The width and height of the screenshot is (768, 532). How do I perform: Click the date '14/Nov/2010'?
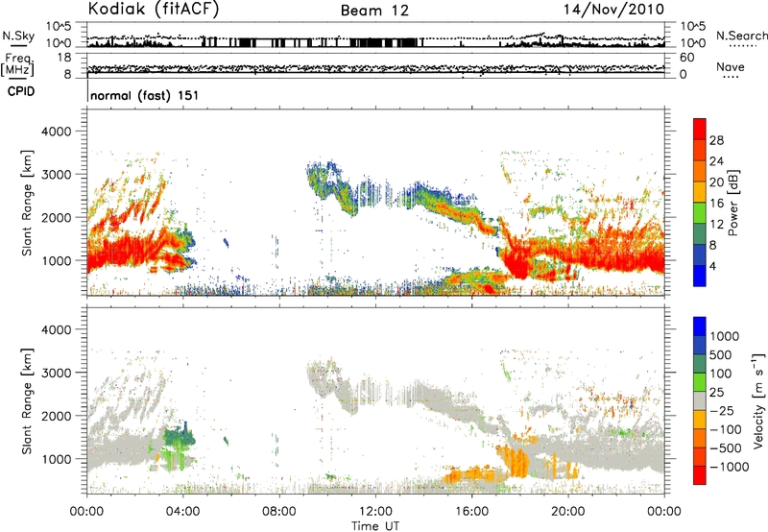click(x=613, y=10)
